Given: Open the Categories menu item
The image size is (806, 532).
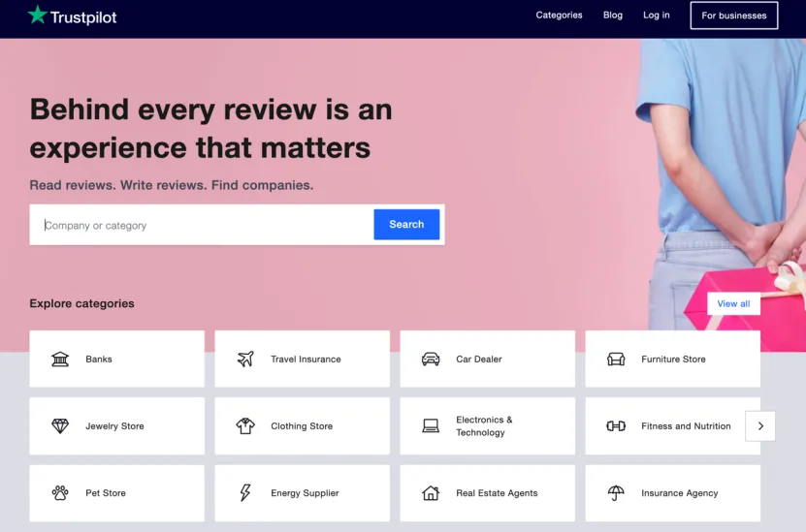Looking at the screenshot, I should [x=559, y=16].
